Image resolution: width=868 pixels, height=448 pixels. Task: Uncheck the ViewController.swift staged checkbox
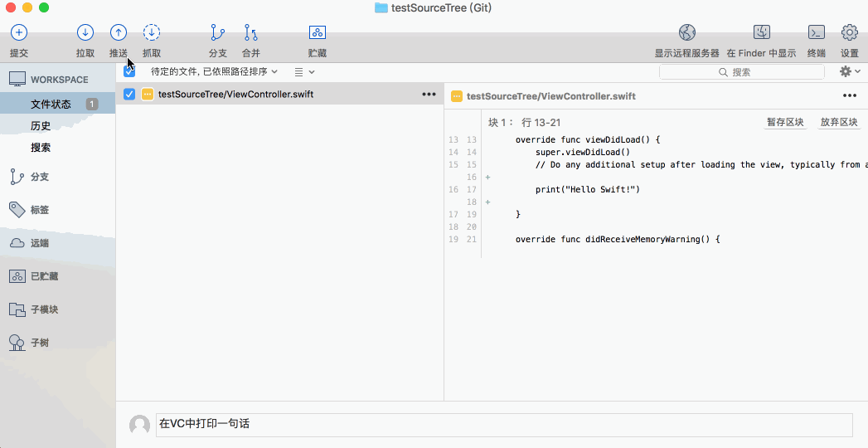[x=129, y=94]
